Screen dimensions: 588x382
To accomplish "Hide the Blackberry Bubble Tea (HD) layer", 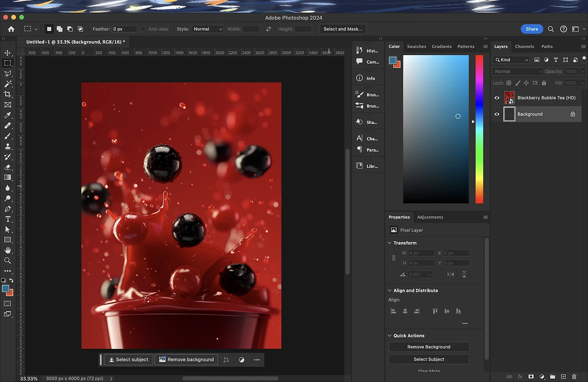I will click(x=497, y=98).
